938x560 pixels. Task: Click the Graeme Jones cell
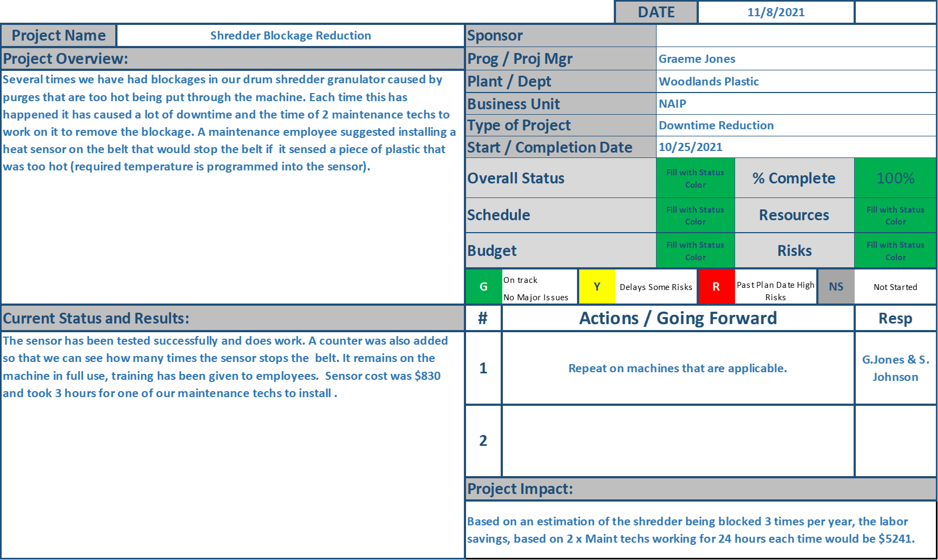pos(796,58)
